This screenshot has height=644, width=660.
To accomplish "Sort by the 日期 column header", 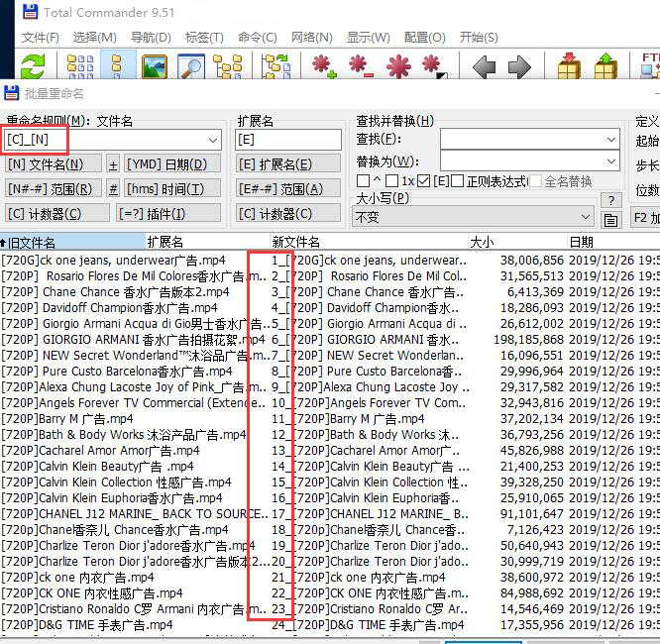I will [x=613, y=242].
